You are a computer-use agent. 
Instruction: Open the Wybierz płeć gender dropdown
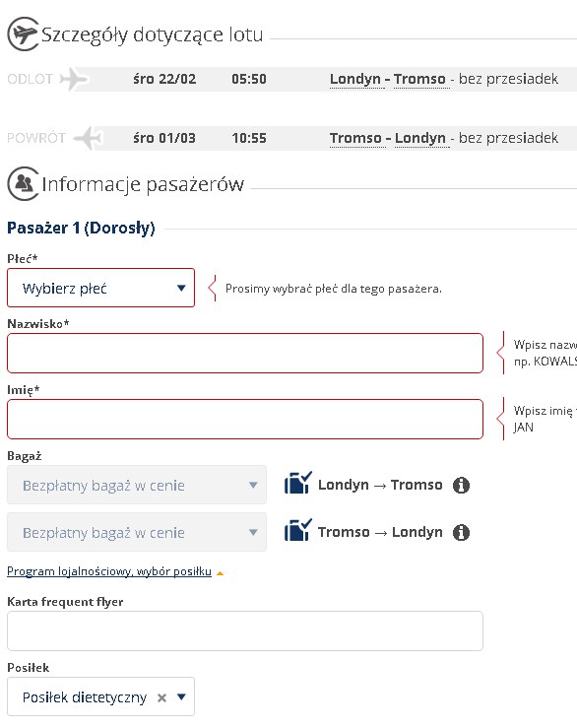(100, 288)
